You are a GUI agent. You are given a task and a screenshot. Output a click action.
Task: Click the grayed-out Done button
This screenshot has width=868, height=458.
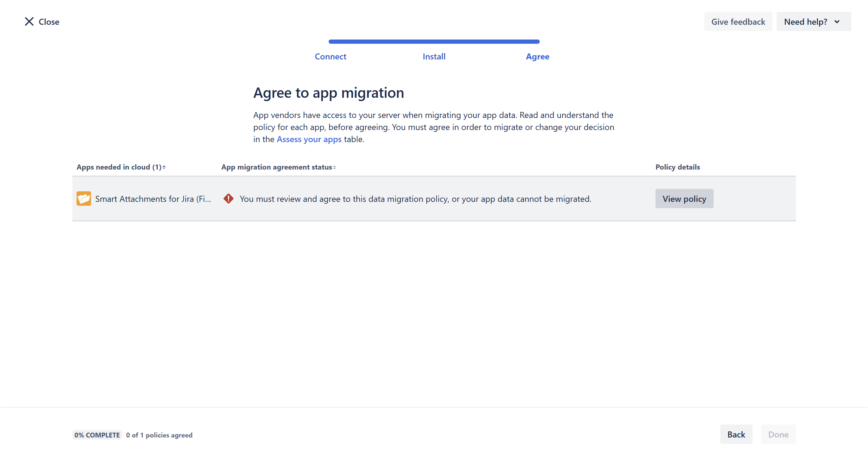[x=778, y=434]
